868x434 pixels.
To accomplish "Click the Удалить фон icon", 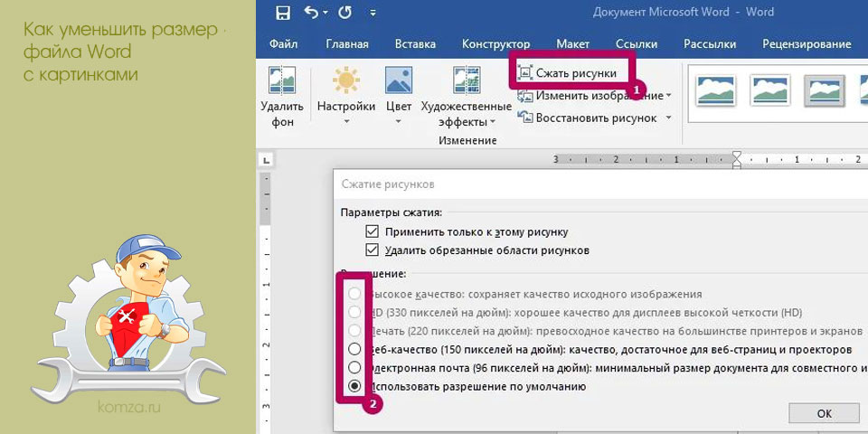I will 282,80.
